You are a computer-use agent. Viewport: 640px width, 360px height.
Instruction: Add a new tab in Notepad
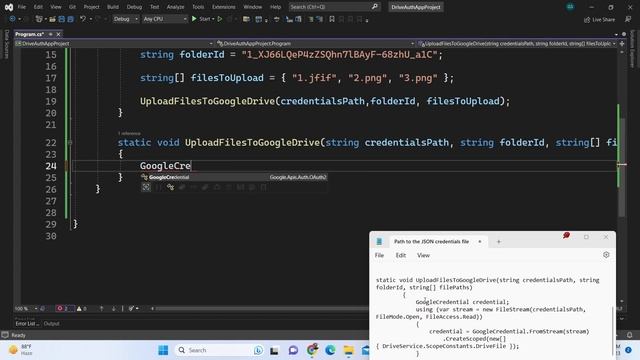pyautogui.click(x=498, y=242)
